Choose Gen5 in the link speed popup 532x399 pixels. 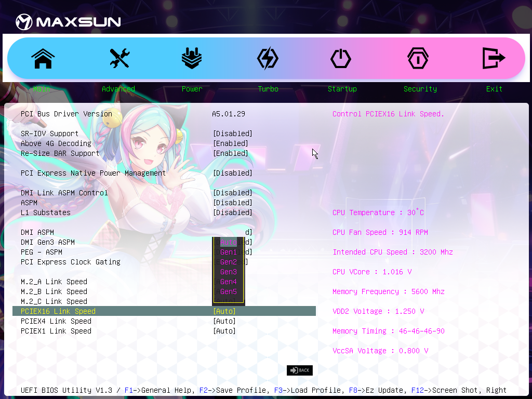pos(229,291)
